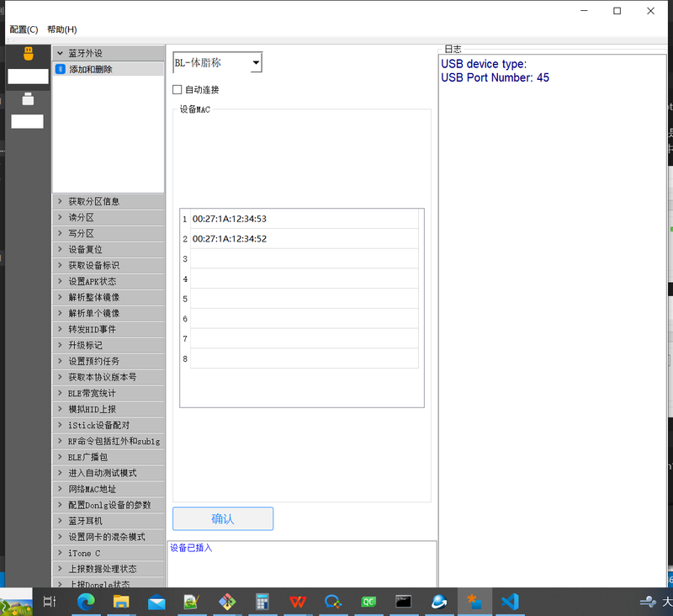Image resolution: width=673 pixels, height=616 pixels.
Task: Open the blue globe browser icon in the taskbar
Action: (x=439, y=602)
